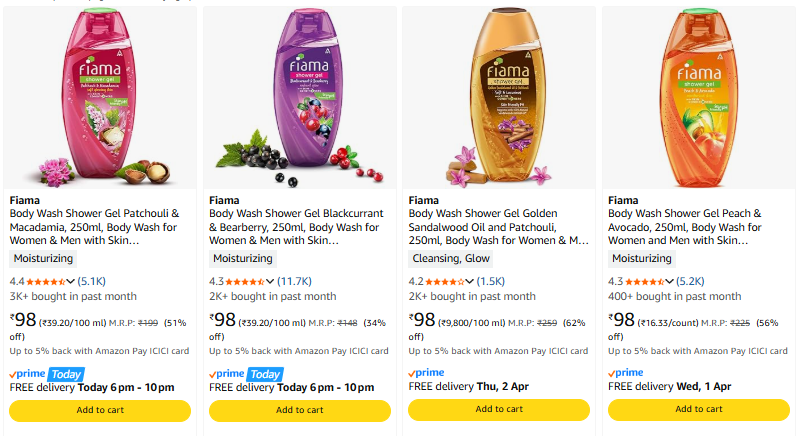The width and height of the screenshot is (800, 436).
Task: View the Peach & Avocado bottle image
Action: (698, 97)
